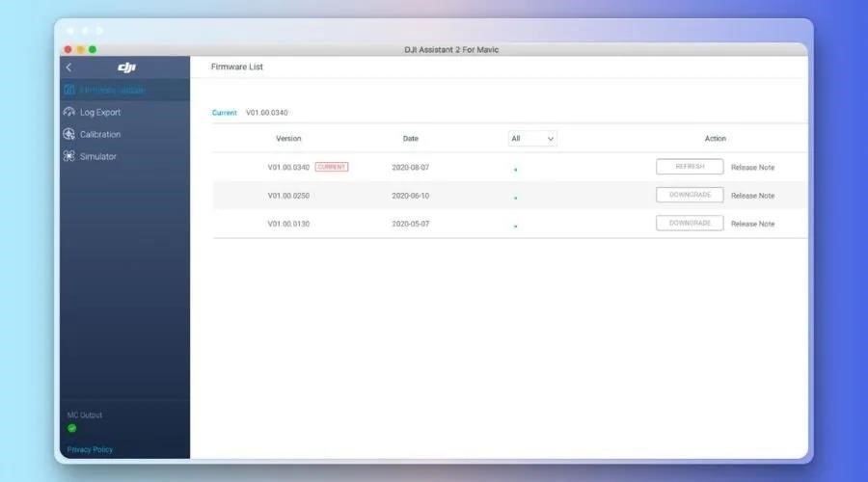Click the back arrow in sidebar header

point(68,67)
